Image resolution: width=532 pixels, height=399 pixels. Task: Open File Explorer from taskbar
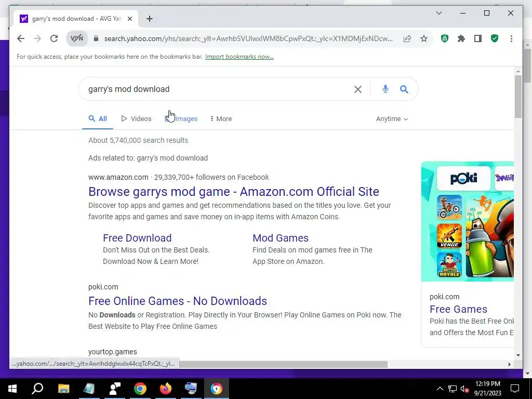click(63, 389)
